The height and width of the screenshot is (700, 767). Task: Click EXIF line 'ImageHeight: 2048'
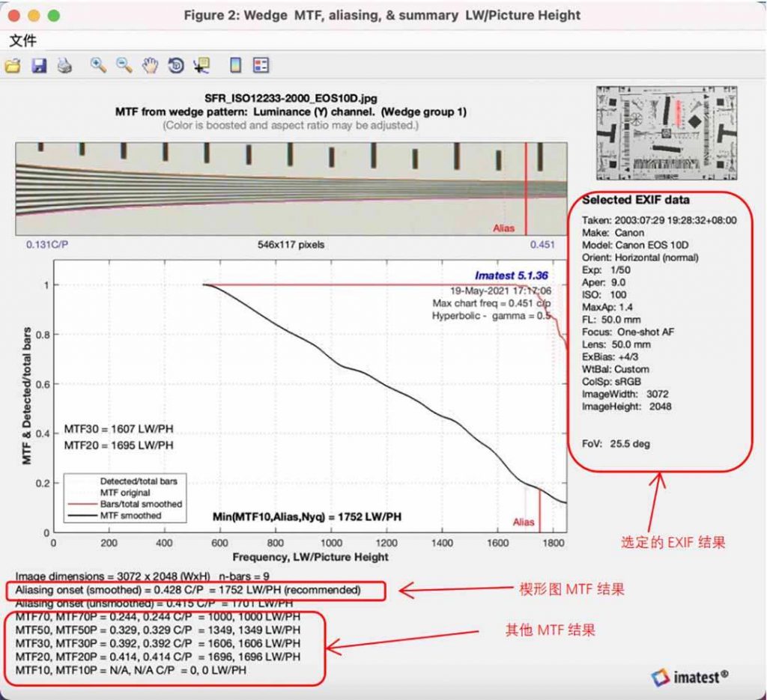(x=627, y=407)
